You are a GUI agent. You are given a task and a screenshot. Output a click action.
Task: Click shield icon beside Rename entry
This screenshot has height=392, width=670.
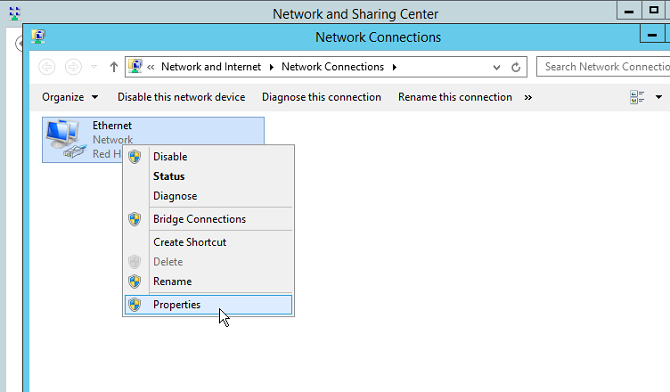tap(135, 282)
